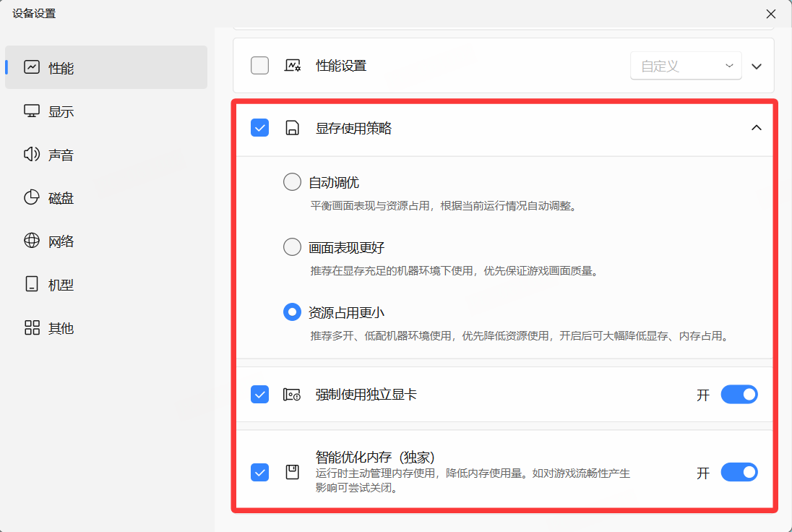Click the 磁盘 pie chart icon

point(32,198)
